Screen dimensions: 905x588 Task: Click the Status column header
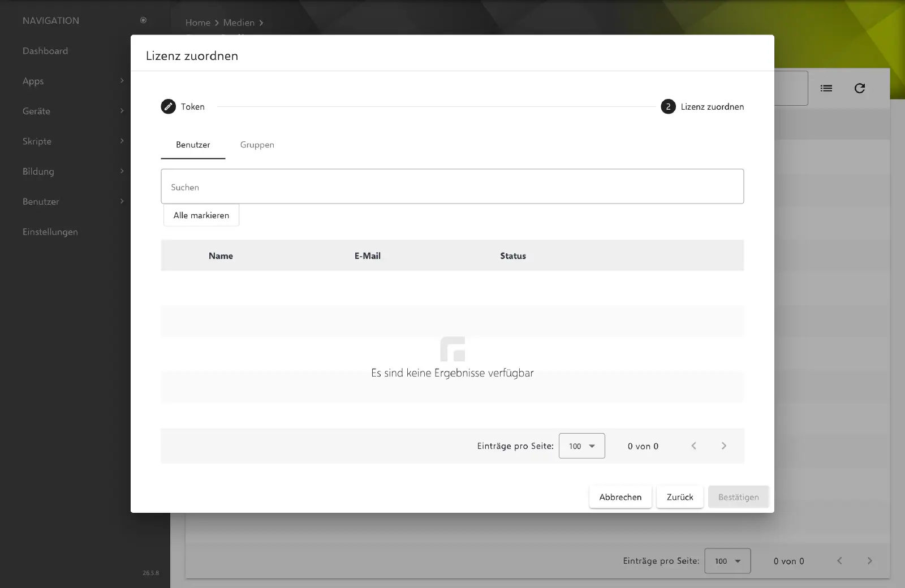pyautogui.click(x=513, y=256)
